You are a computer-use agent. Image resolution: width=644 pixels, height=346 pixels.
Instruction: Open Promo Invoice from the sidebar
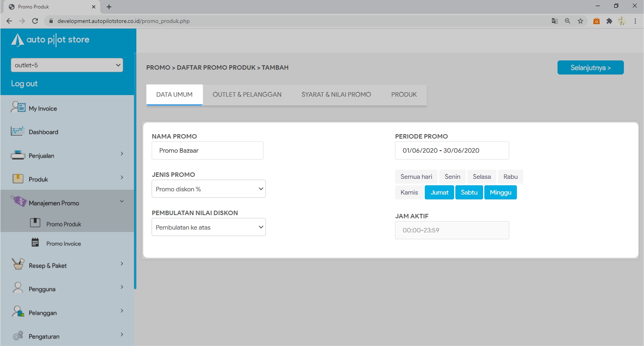tap(63, 244)
